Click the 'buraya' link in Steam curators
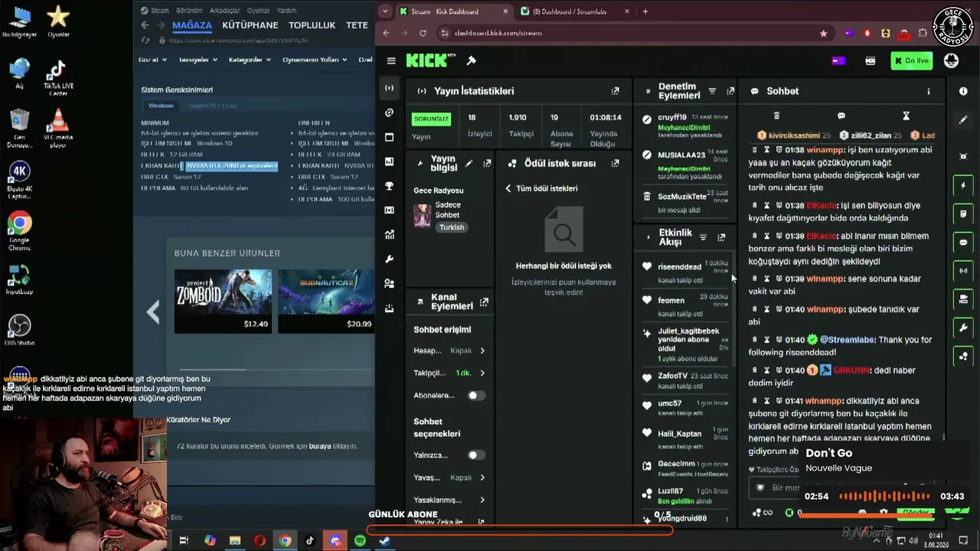The image size is (980, 551). (320, 446)
